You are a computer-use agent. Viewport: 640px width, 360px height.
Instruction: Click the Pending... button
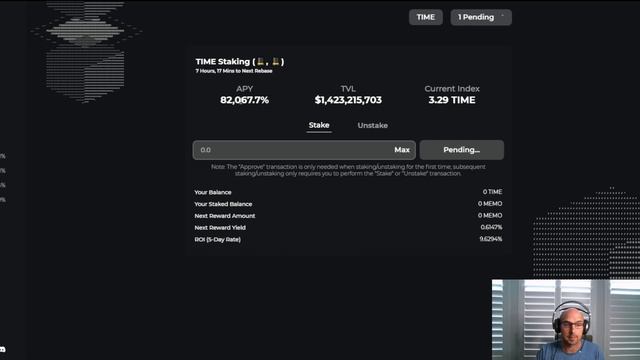click(x=462, y=150)
